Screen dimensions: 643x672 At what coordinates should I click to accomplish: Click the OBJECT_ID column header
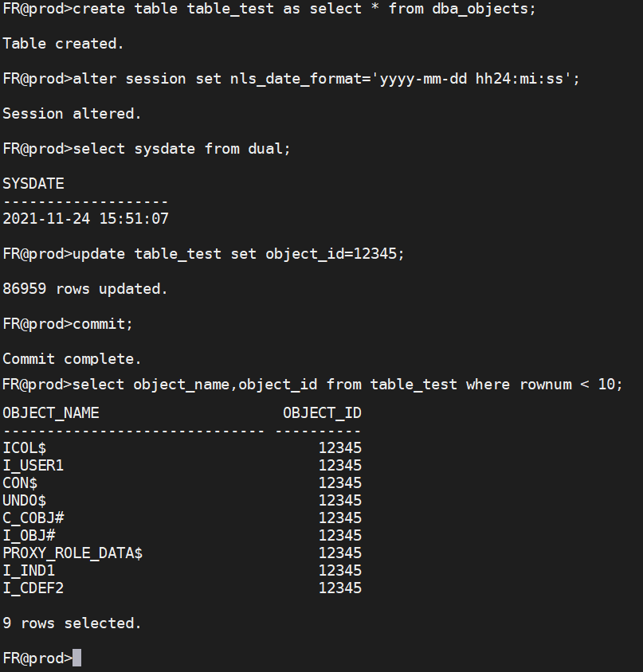click(322, 413)
